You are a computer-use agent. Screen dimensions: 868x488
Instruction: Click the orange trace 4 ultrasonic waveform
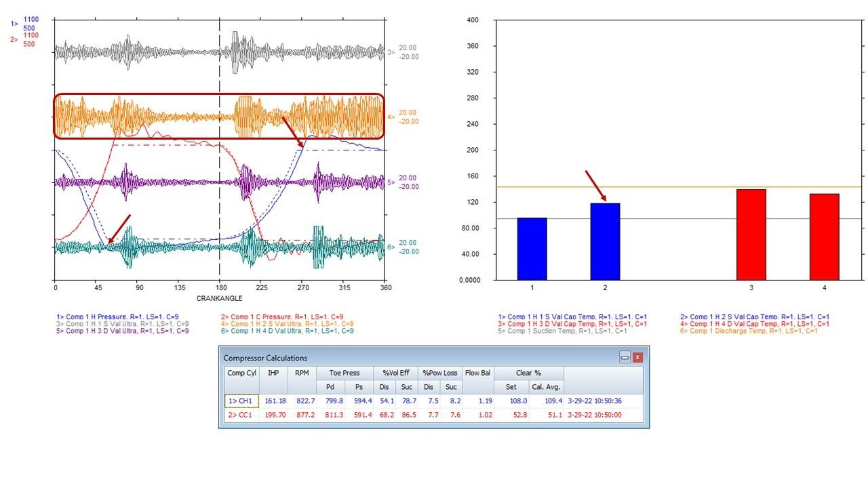click(219, 117)
